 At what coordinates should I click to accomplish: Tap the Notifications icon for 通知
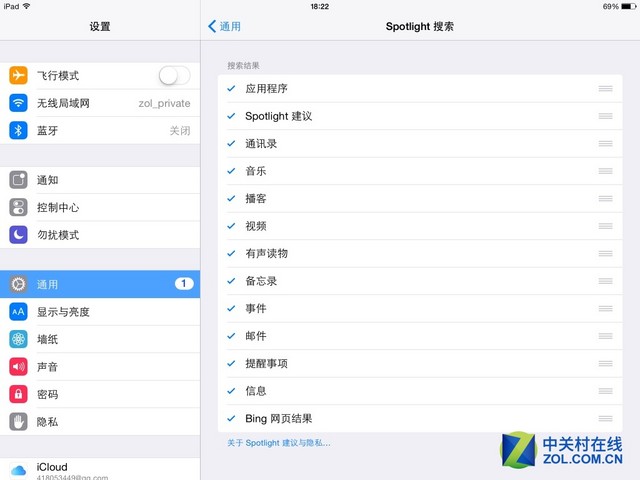tap(18, 180)
